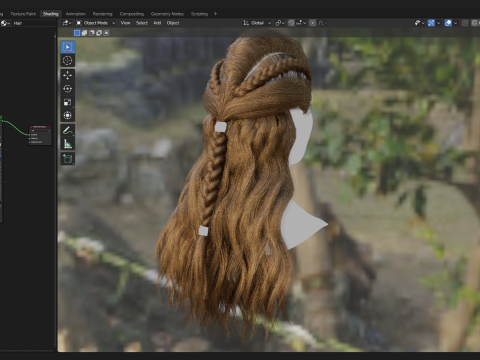Select the Measure ruler tool
480x360 pixels.
[68, 144]
